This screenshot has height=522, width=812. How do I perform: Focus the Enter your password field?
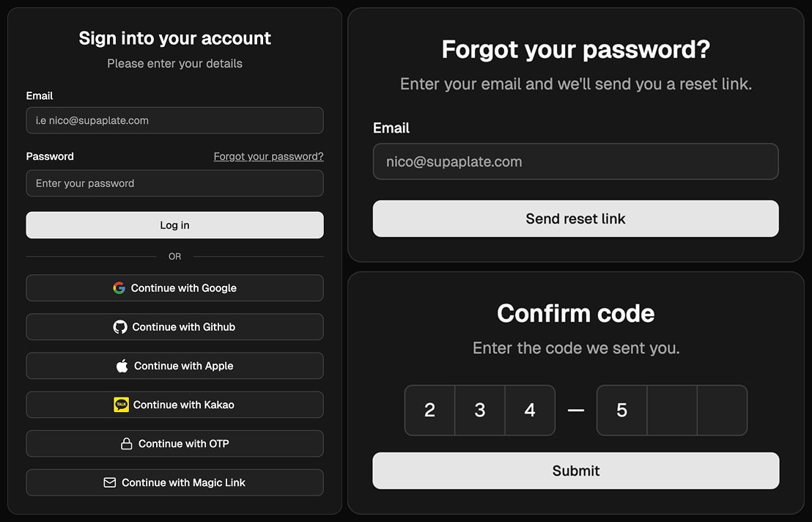click(175, 183)
